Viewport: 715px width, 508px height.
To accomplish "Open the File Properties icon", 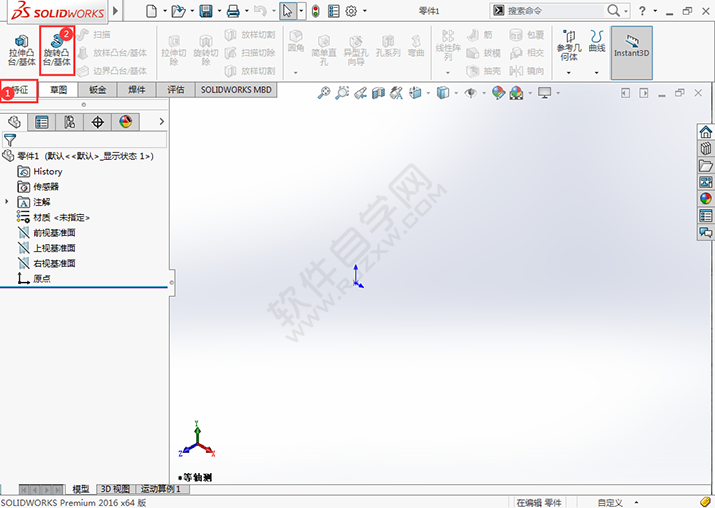I will click(334, 10).
